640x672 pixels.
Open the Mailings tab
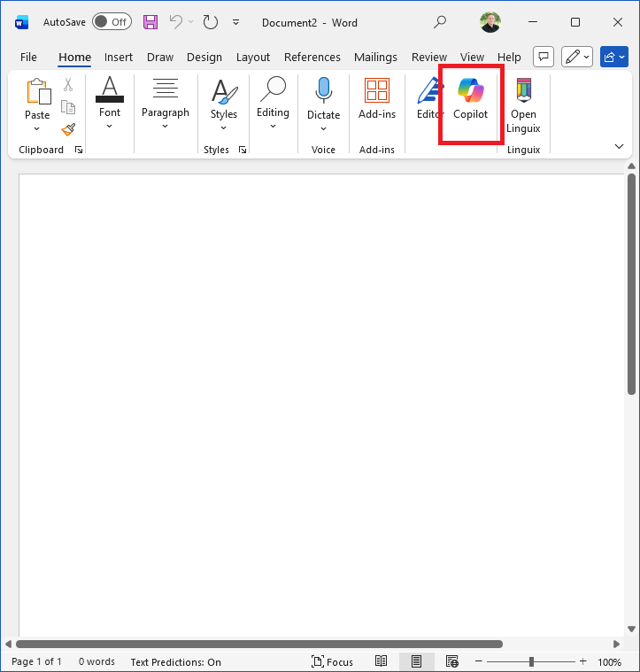pyautogui.click(x=375, y=57)
